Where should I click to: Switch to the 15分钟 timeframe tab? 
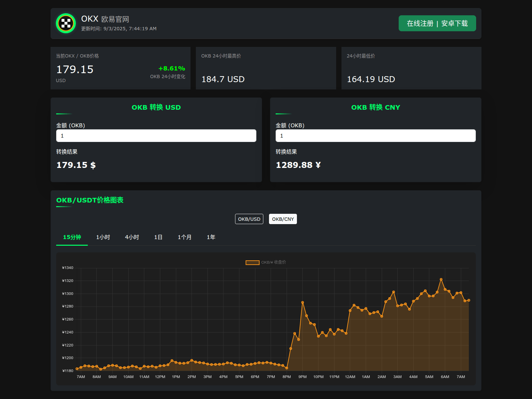(x=72, y=237)
